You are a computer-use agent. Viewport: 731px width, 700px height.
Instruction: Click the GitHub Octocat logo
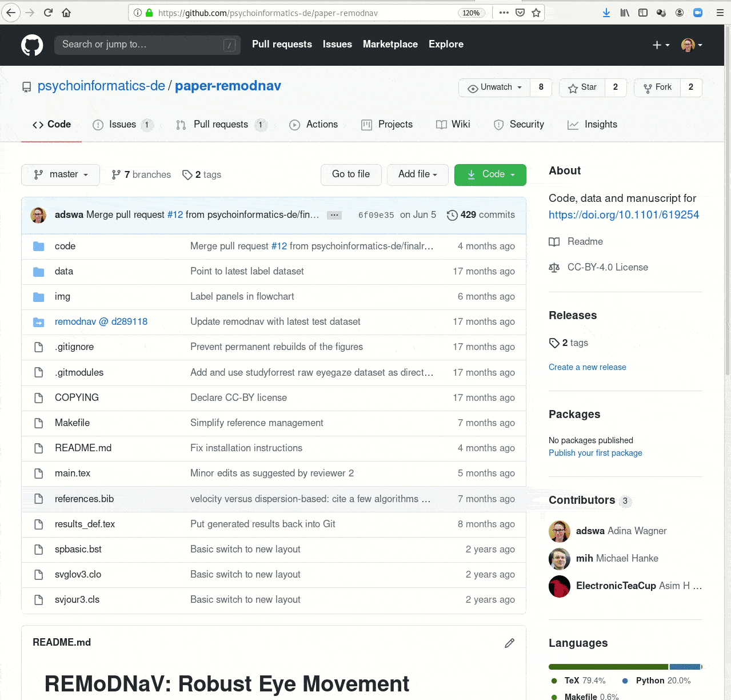click(x=32, y=45)
